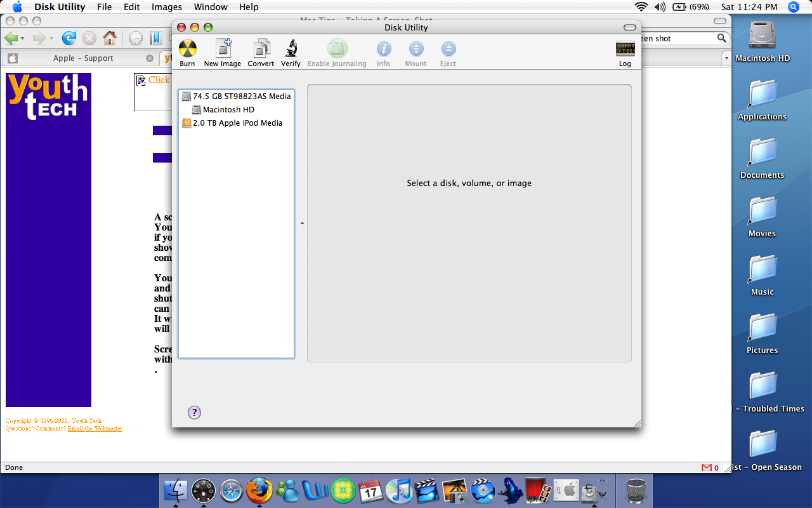Open the Pictures folder on the desktop
The image size is (812, 508).
(x=763, y=328)
